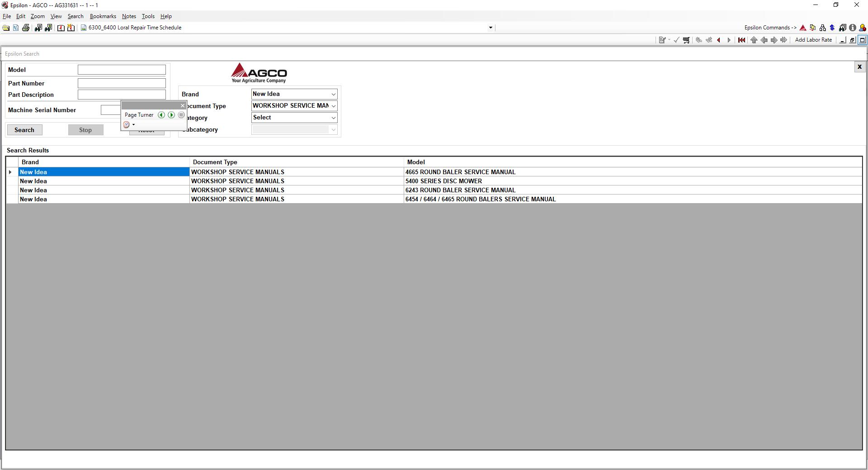Open the folder icon in the toolbar
The image size is (868, 470).
click(x=6, y=28)
